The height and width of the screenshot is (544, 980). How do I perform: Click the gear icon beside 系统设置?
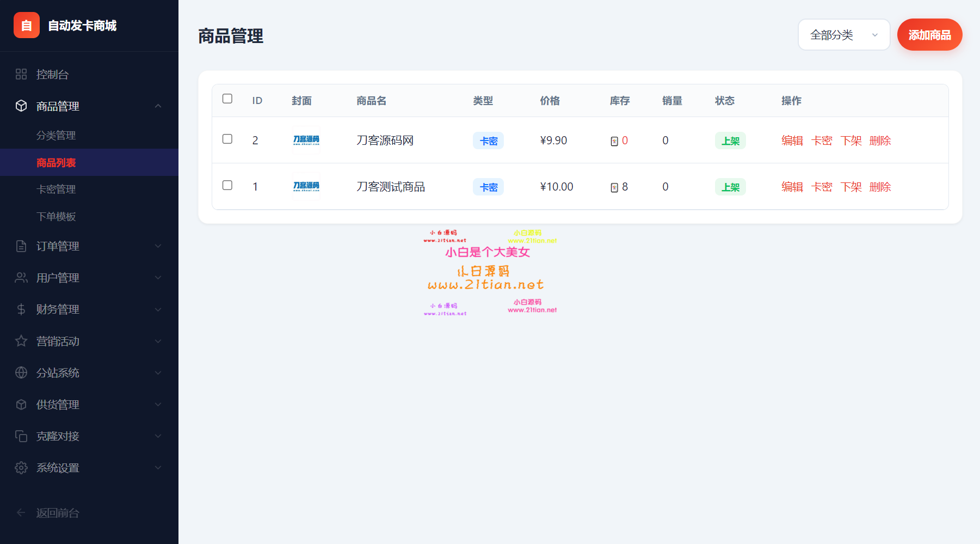pos(21,468)
